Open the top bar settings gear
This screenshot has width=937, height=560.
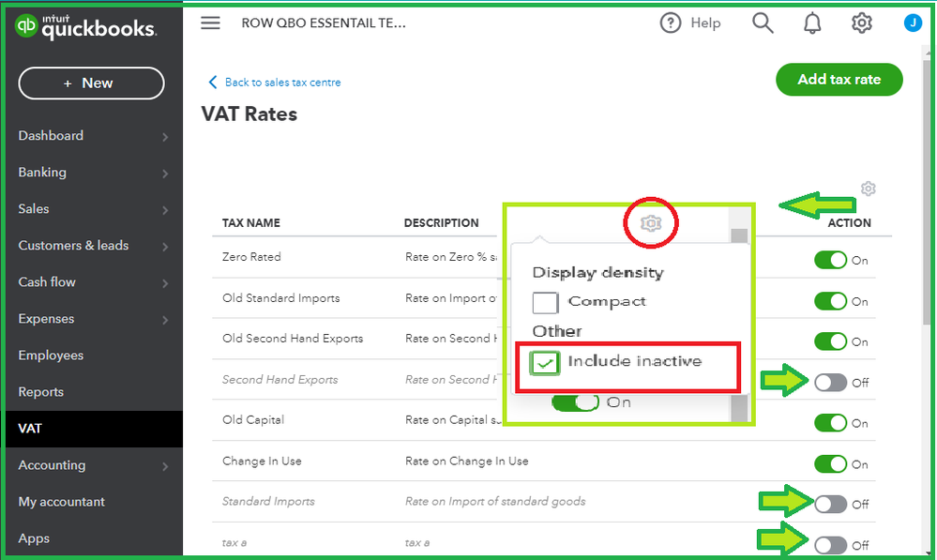point(861,23)
